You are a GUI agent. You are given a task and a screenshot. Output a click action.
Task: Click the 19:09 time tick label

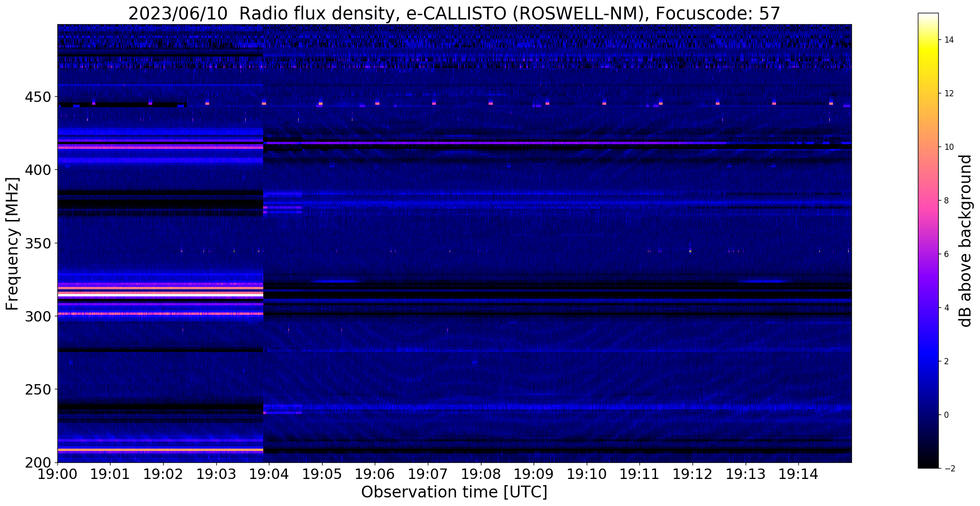click(534, 474)
